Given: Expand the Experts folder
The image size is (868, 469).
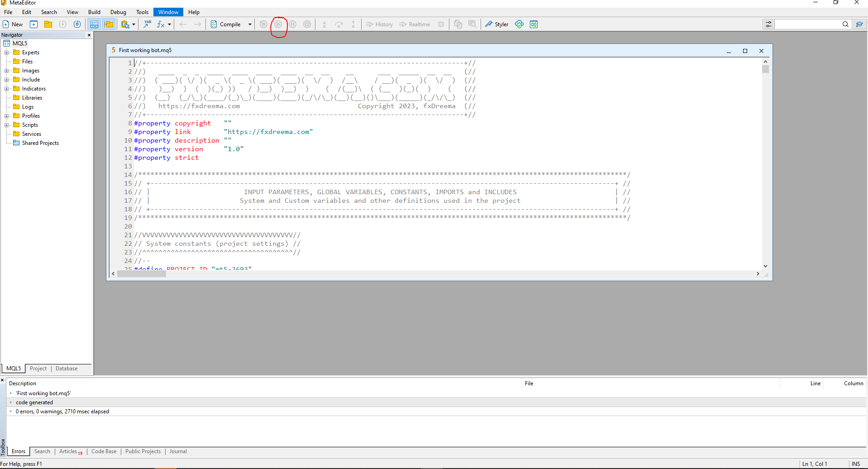Looking at the screenshot, I should [x=7, y=53].
